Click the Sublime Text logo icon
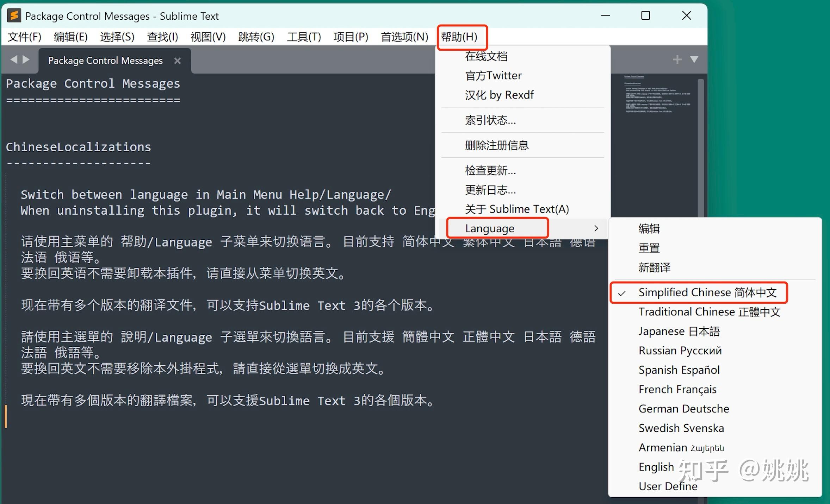Screen dimensions: 830x504 [x=14, y=15]
